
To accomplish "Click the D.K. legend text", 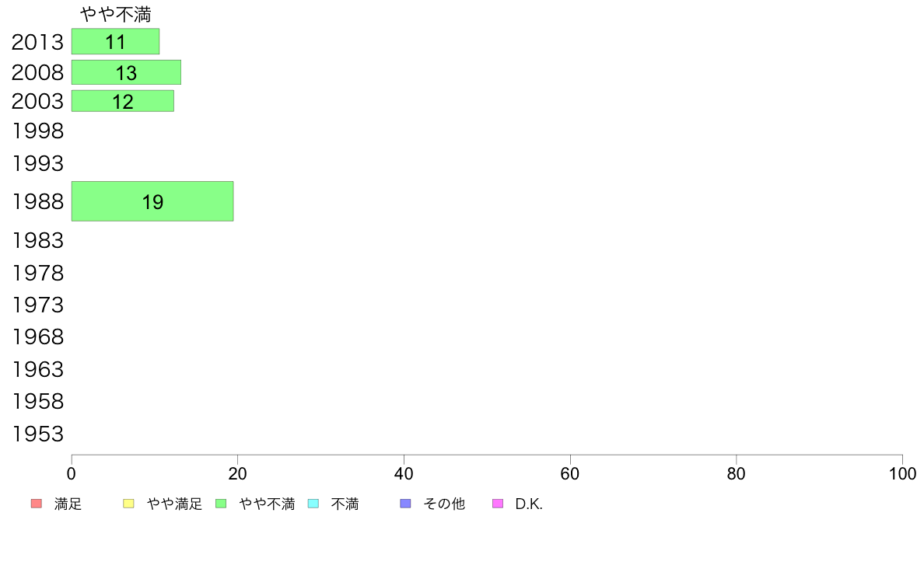I will coord(529,504).
